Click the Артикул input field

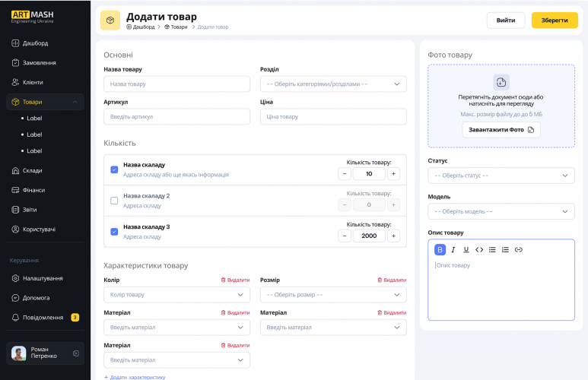176,116
